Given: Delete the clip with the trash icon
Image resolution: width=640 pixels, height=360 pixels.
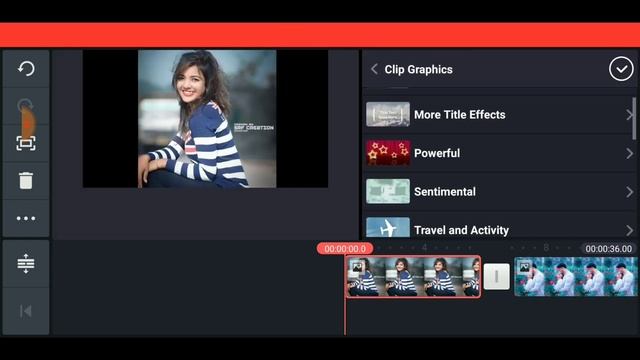Looking at the screenshot, I should pos(26,180).
